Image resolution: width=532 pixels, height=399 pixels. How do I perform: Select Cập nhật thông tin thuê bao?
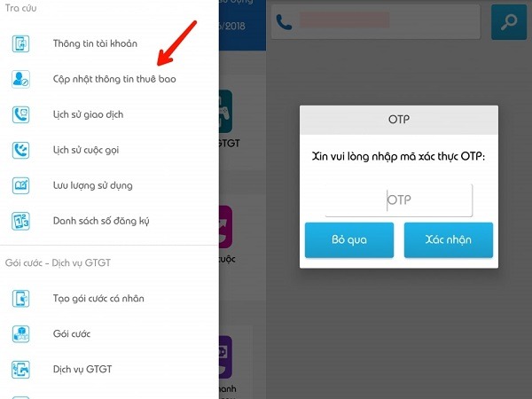[109, 79]
